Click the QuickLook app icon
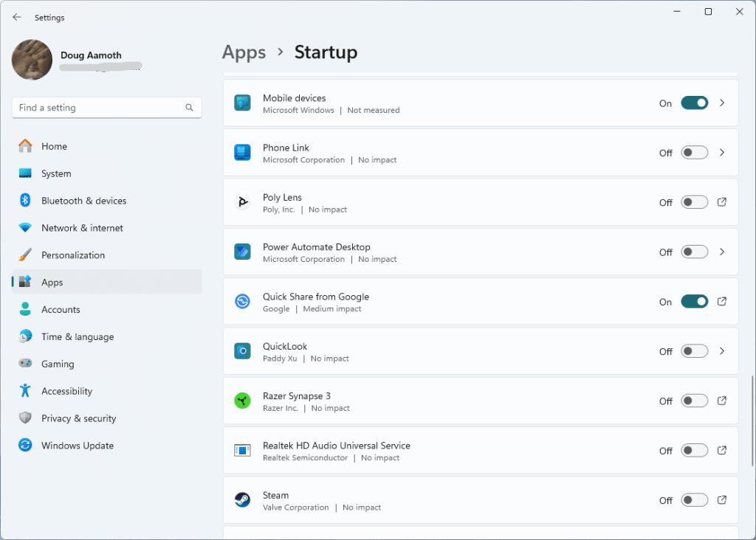Screen dimensions: 756x540 242,351
